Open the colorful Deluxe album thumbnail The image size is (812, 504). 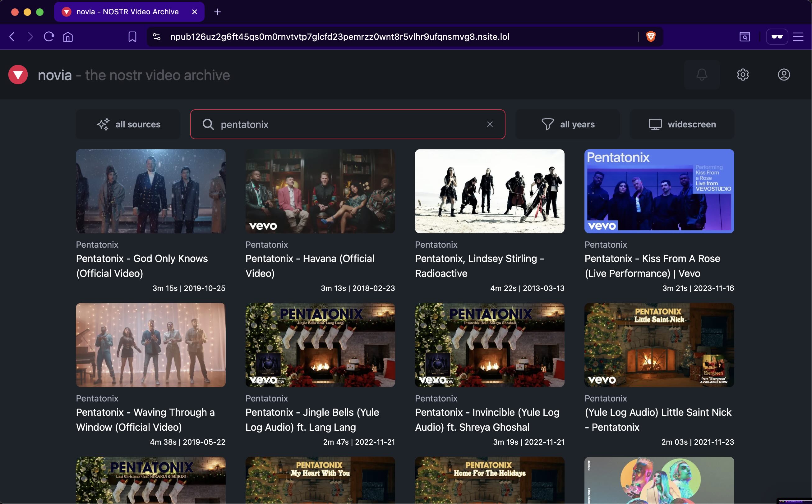pos(659,480)
